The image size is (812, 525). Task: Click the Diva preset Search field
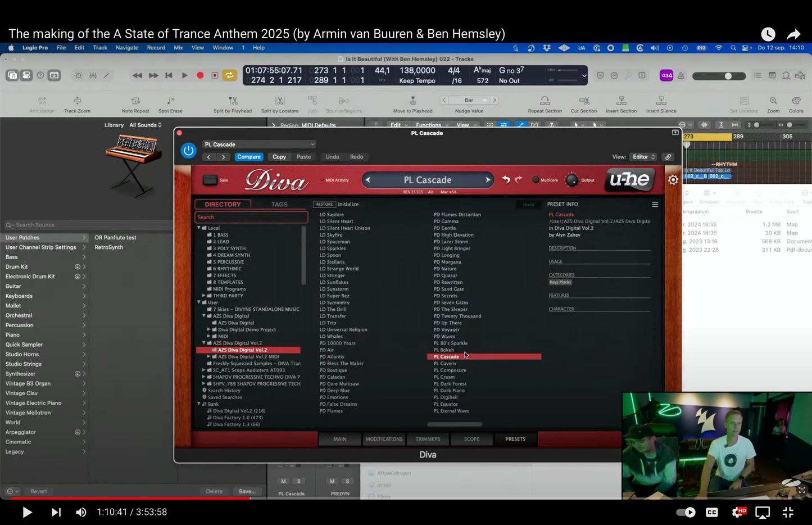coord(251,218)
